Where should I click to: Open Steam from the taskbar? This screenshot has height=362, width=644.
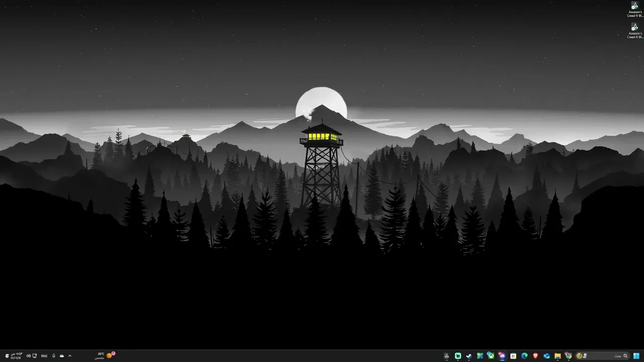[x=469, y=356]
